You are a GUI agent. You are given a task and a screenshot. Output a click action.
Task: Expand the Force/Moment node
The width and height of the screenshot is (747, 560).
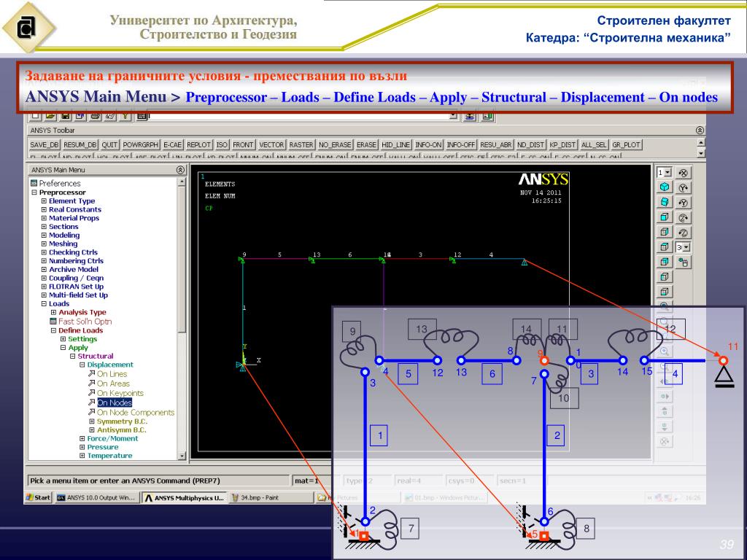(x=82, y=438)
